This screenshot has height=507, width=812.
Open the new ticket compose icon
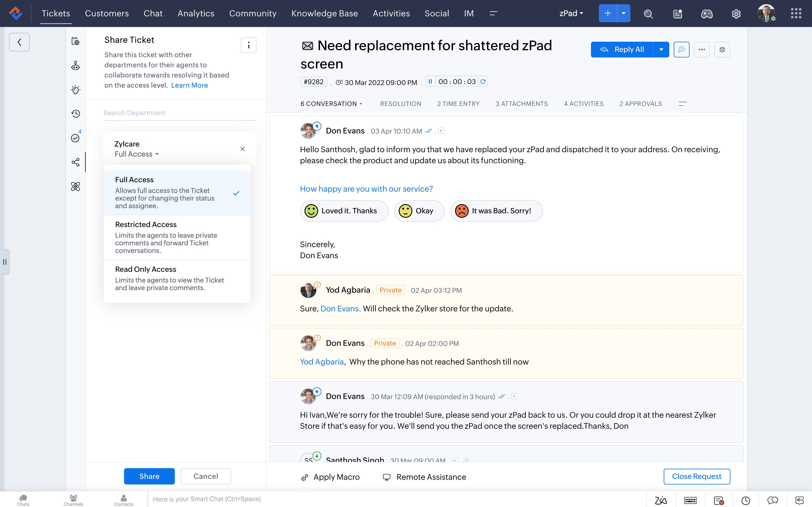[x=607, y=13]
